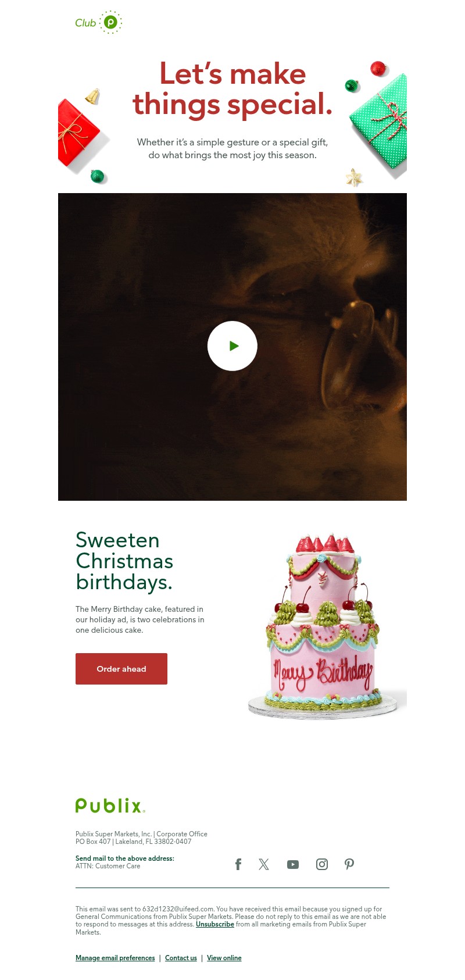The image size is (465, 980).
Task: Open the Instagram icon link
Action: click(x=322, y=864)
